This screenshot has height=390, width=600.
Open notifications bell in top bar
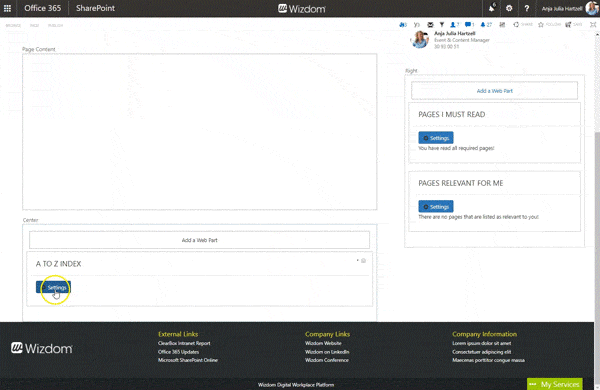point(492,8)
